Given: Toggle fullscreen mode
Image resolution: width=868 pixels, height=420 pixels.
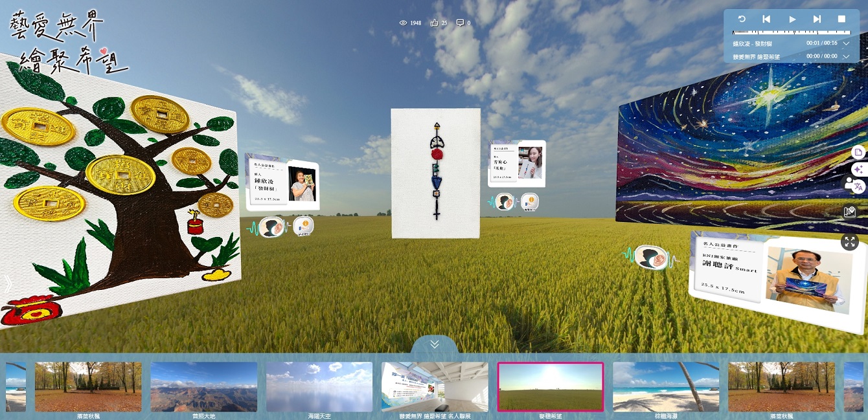Looking at the screenshot, I should coord(850,242).
